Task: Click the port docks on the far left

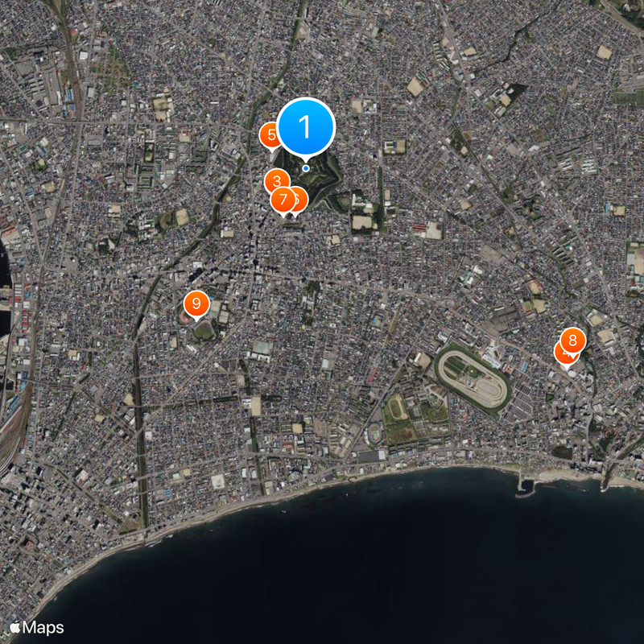Action: tap(8, 314)
